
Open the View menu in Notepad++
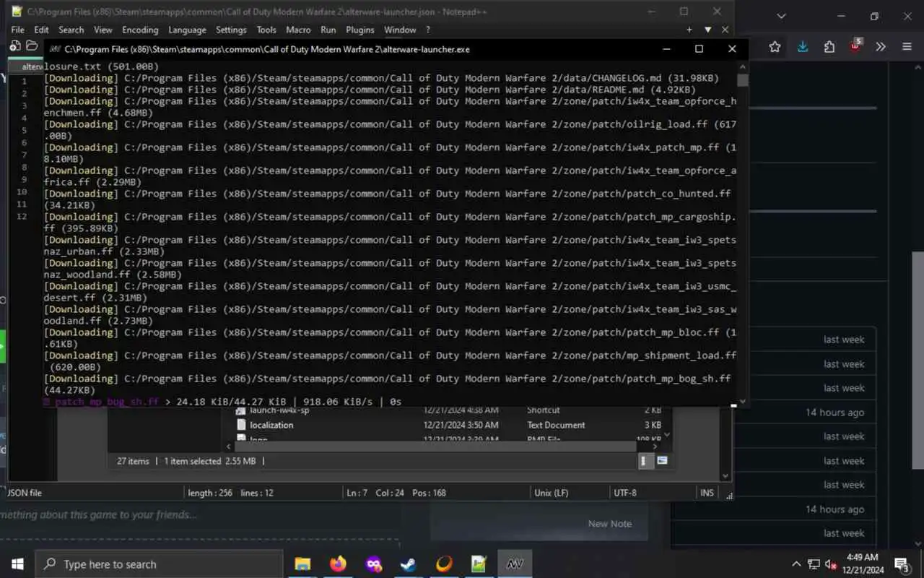(x=103, y=30)
